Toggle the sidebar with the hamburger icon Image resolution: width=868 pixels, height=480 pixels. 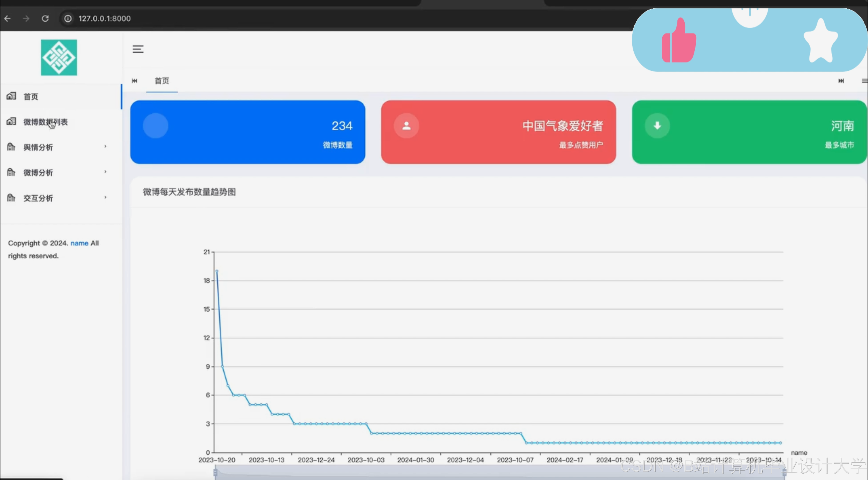138,49
